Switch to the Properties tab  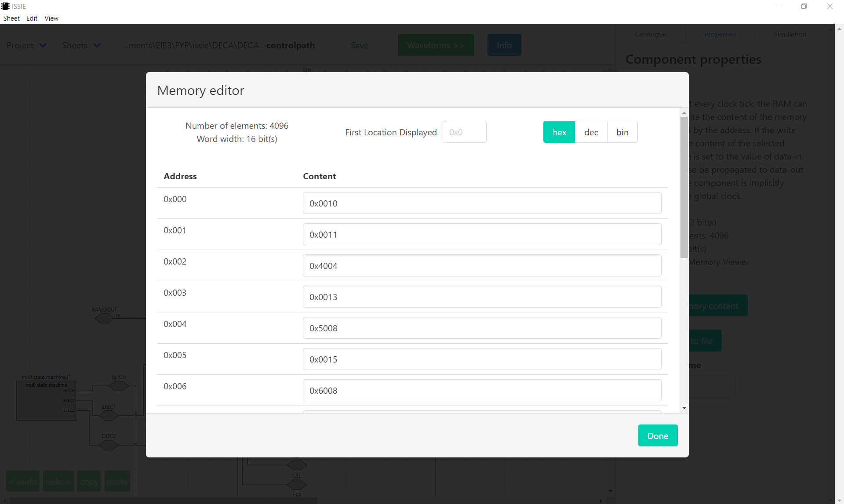[720, 34]
